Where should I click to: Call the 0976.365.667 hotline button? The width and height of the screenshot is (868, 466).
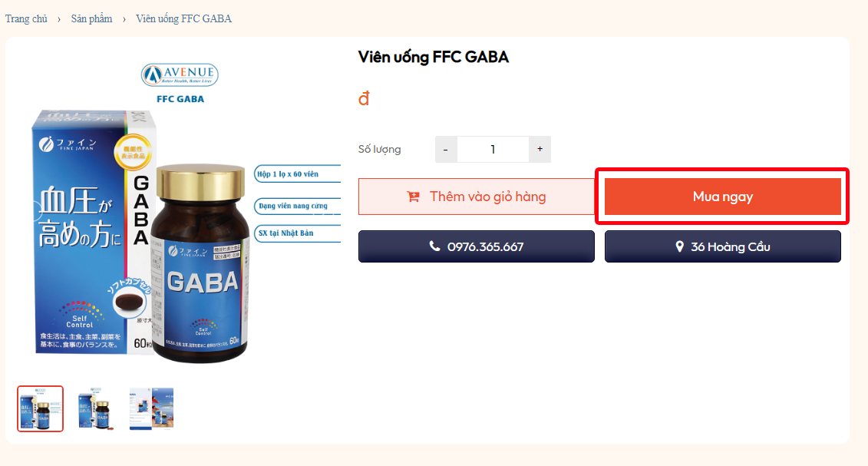point(477,246)
